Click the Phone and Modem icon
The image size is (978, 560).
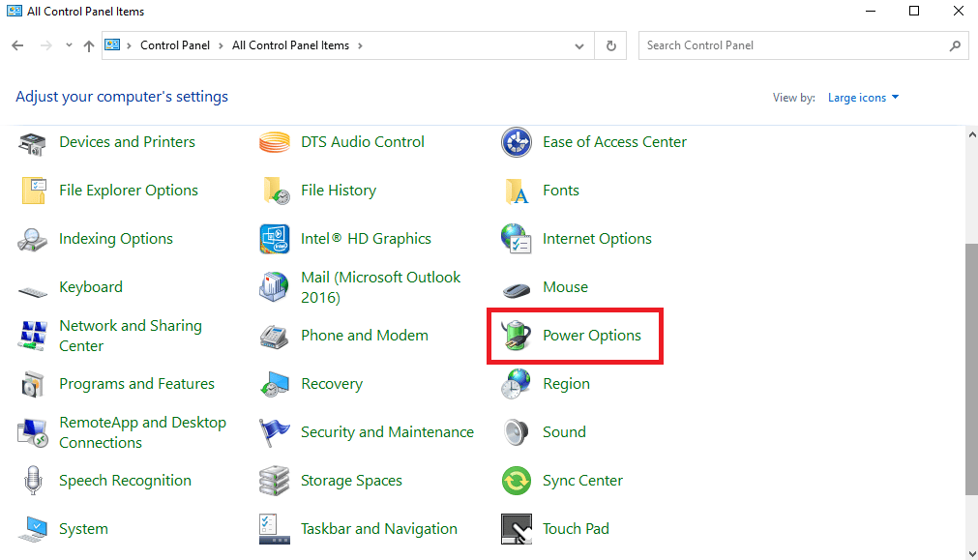[274, 337]
